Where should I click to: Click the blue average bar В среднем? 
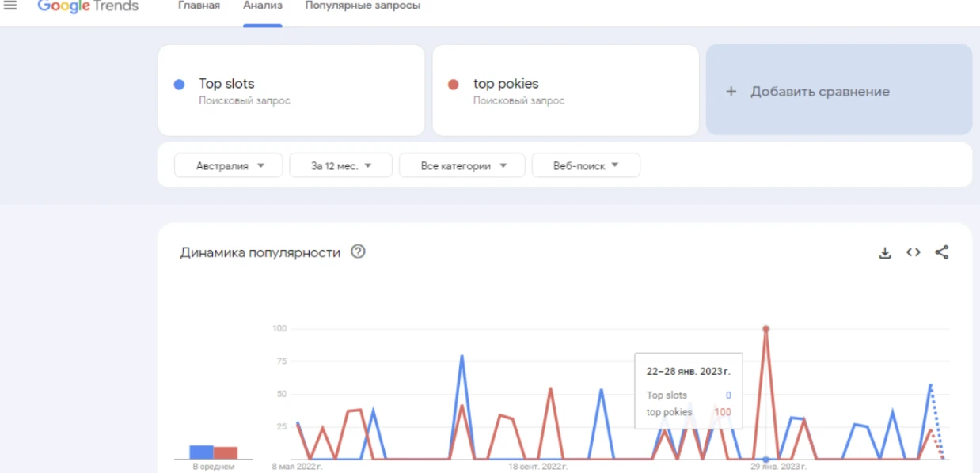click(x=201, y=452)
